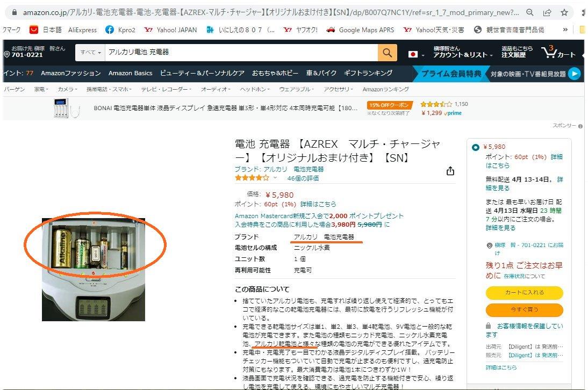Expand the ウェアラブル category dropdown

tap(296, 89)
